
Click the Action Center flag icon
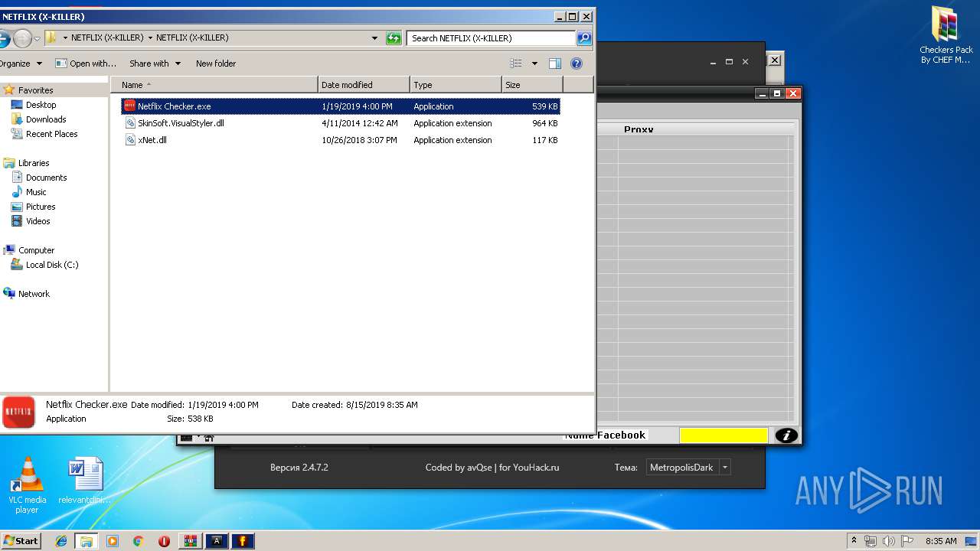click(x=906, y=541)
